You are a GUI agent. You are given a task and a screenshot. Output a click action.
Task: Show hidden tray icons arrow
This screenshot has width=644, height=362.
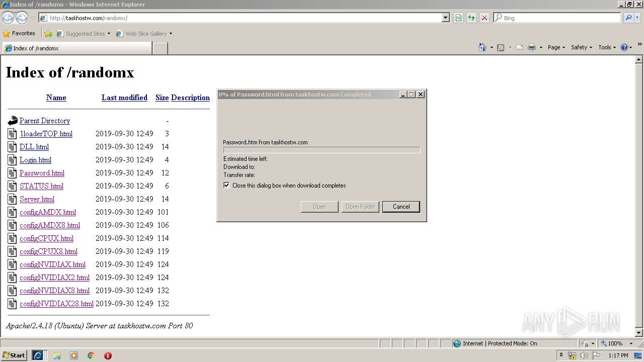click(561, 355)
